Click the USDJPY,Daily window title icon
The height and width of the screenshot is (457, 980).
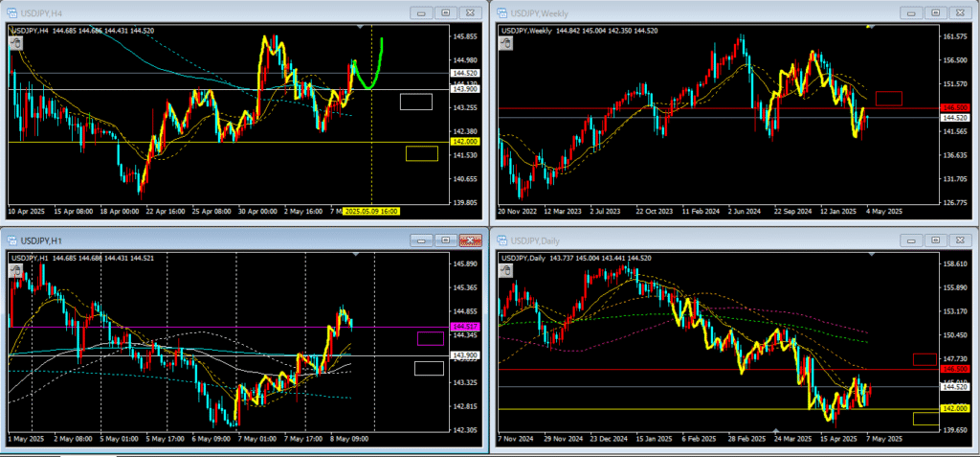tap(501, 240)
